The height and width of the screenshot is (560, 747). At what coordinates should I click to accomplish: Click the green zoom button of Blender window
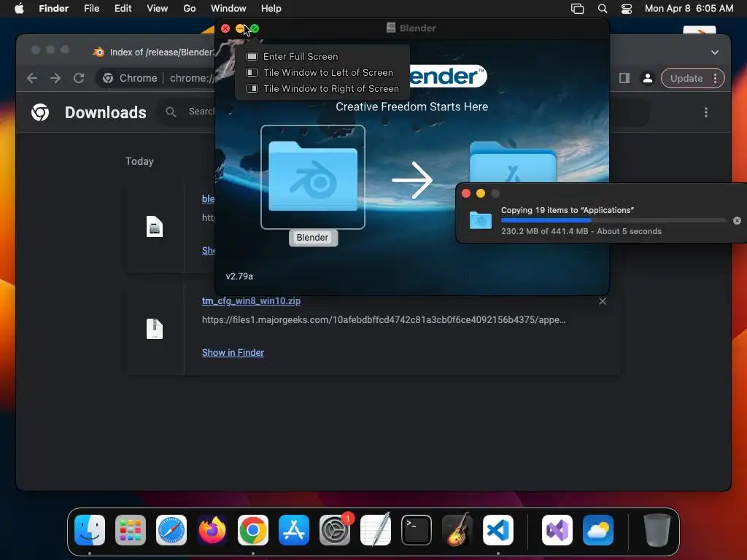click(255, 28)
